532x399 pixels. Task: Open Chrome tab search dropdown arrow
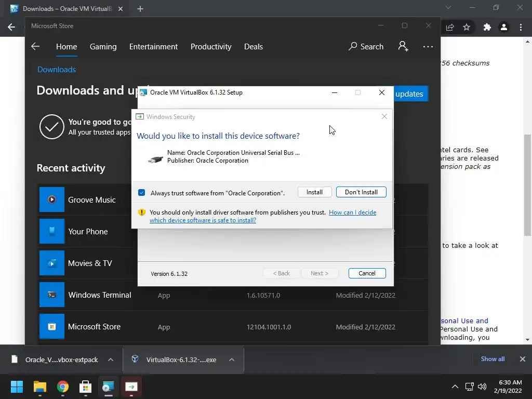point(448,7)
